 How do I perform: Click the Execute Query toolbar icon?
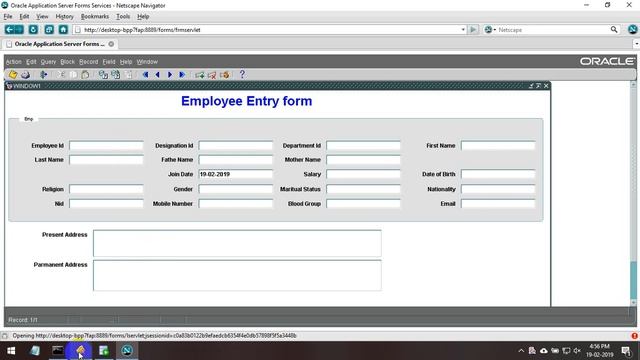tap(116, 75)
